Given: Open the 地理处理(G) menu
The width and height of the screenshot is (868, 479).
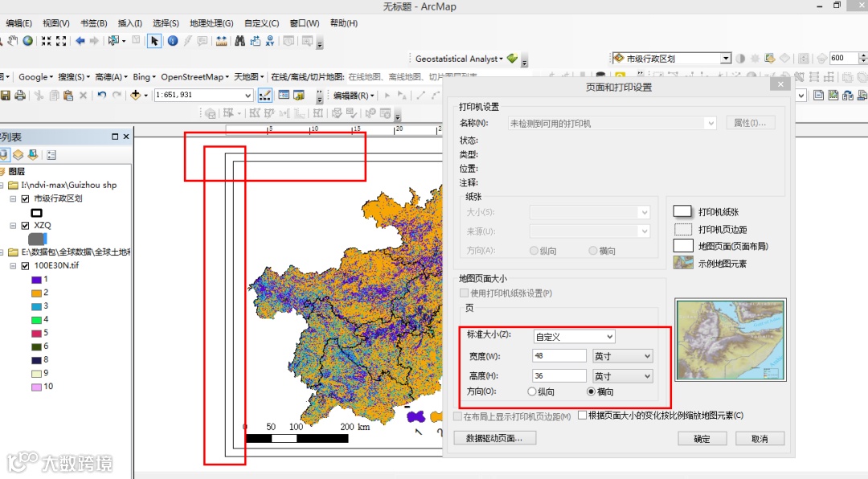Looking at the screenshot, I should [x=211, y=23].
